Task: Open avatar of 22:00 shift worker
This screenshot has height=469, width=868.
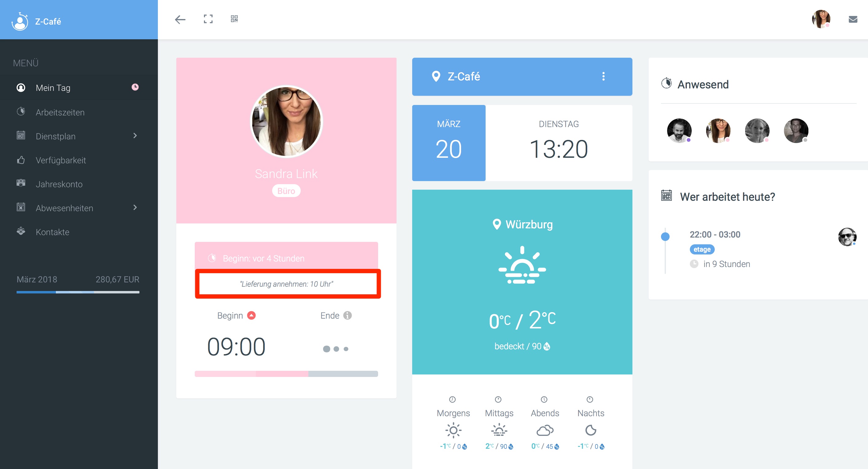Action: click(847, 237)
